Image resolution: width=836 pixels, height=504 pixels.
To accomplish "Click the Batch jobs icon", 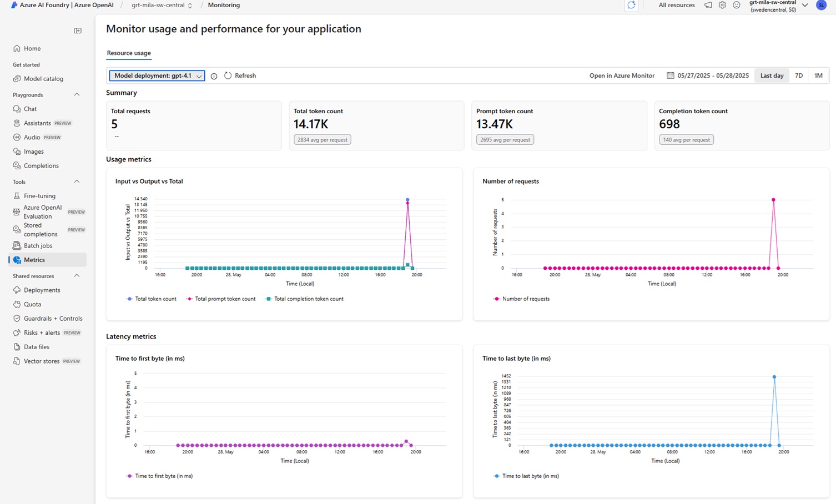I will click(x=17, y=245).
